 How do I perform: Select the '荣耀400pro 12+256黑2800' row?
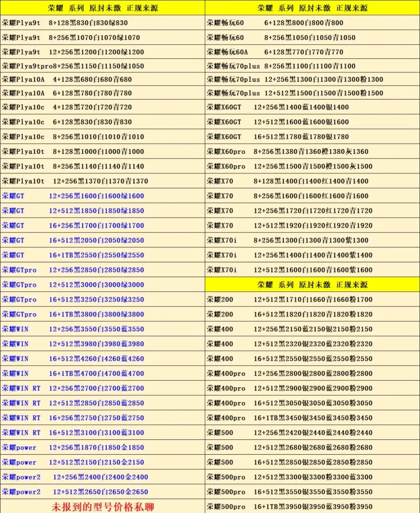tap(312, 373)
